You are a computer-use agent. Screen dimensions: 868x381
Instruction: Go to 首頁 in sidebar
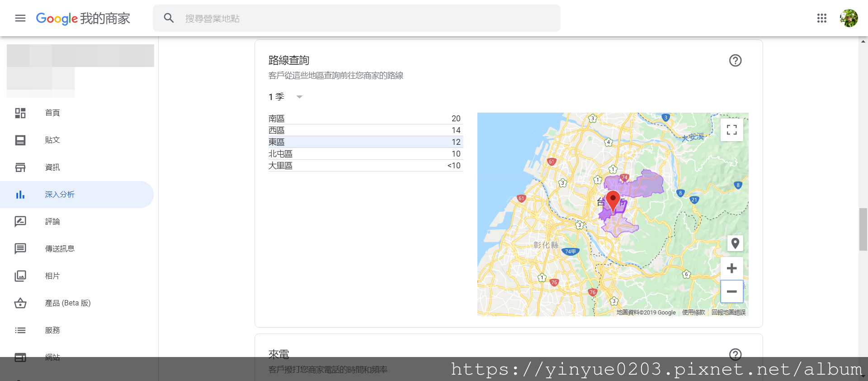(x=52, y=113)
